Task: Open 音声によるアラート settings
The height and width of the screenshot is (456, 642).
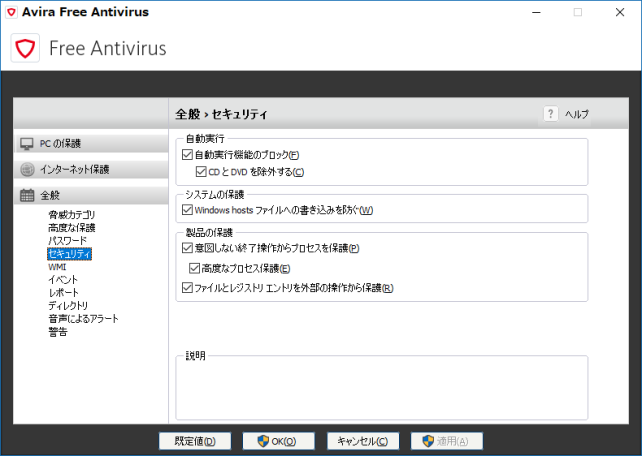Action: point(84,319)
